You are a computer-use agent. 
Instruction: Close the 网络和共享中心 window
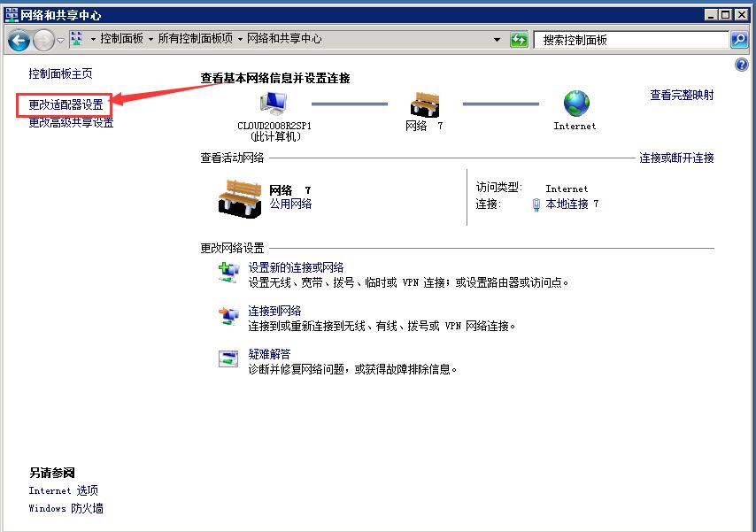(x=741, y=15)
